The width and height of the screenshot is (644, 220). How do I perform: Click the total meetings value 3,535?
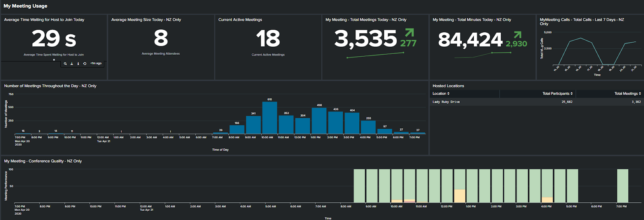coord(366,39)
